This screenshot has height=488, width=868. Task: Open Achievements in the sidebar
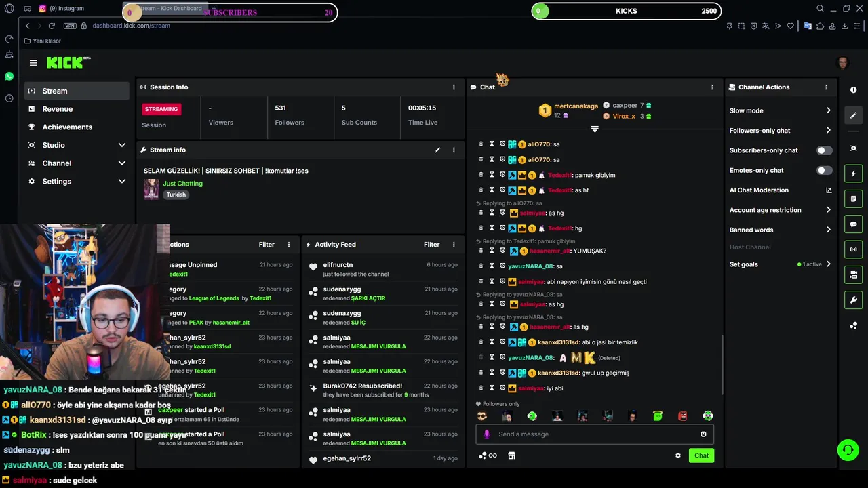(76, 127)
